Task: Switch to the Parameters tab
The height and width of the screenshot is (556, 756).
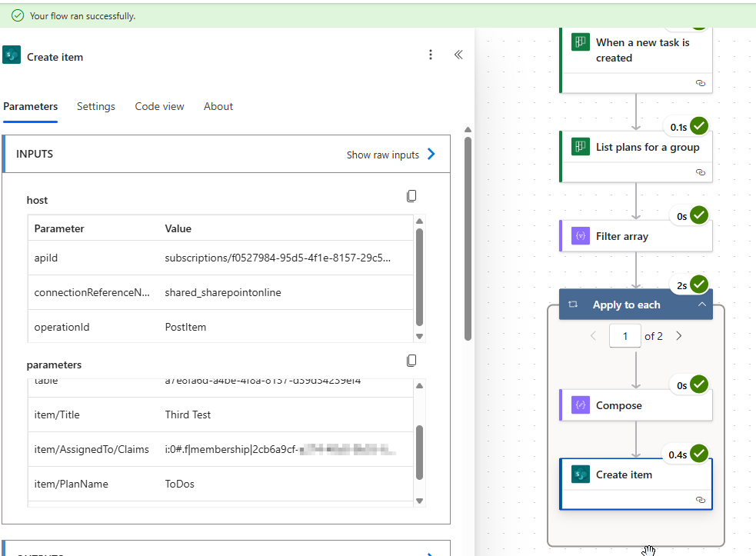Action: click(30, 107)
